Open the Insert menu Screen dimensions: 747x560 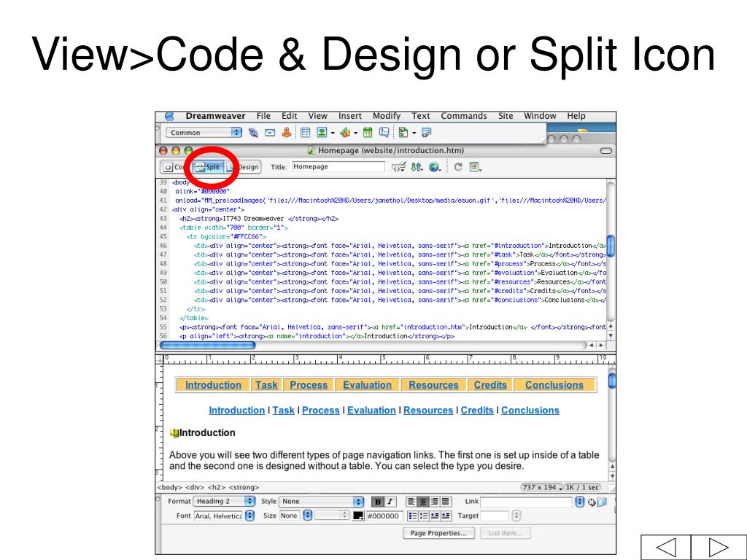pyautogui.click(x=350, y=116)
